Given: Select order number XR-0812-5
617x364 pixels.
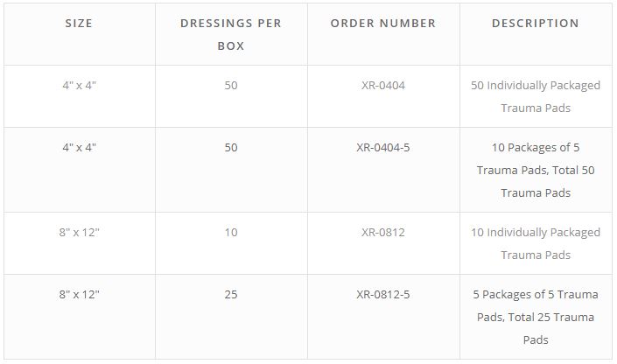Looking at the screenshot, I should (x=382, y=295).
